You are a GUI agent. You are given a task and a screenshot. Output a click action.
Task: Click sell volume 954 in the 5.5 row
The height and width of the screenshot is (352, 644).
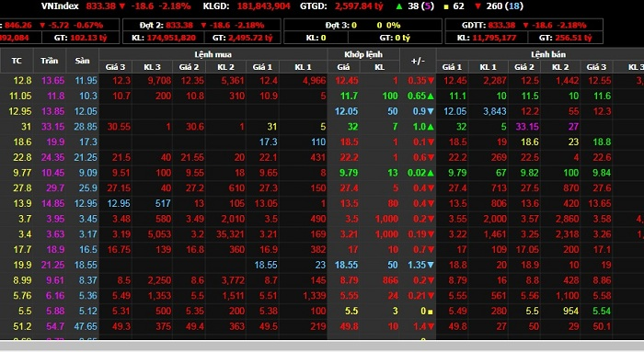571,312
